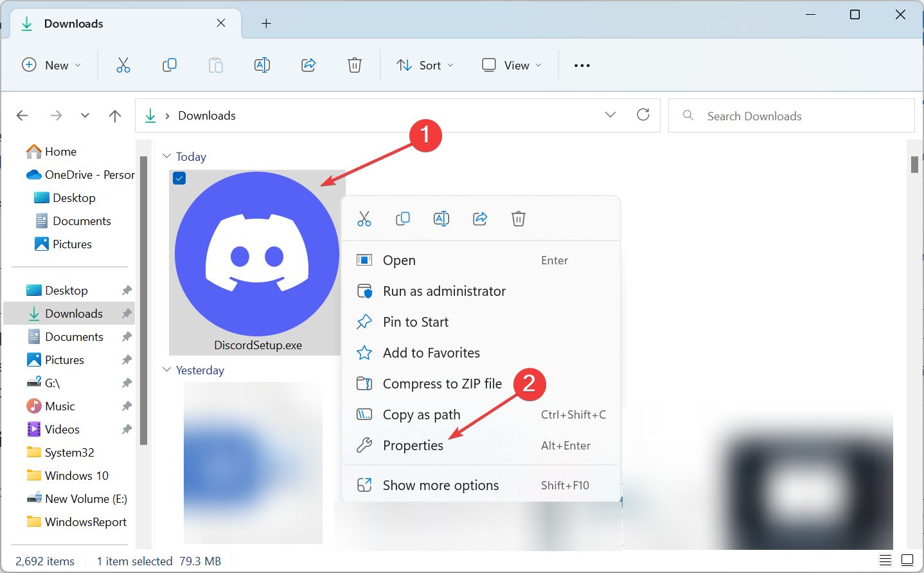Click the Cut icon in the toolbar
This screenshot has height=573, width=924.
[123, 65]
